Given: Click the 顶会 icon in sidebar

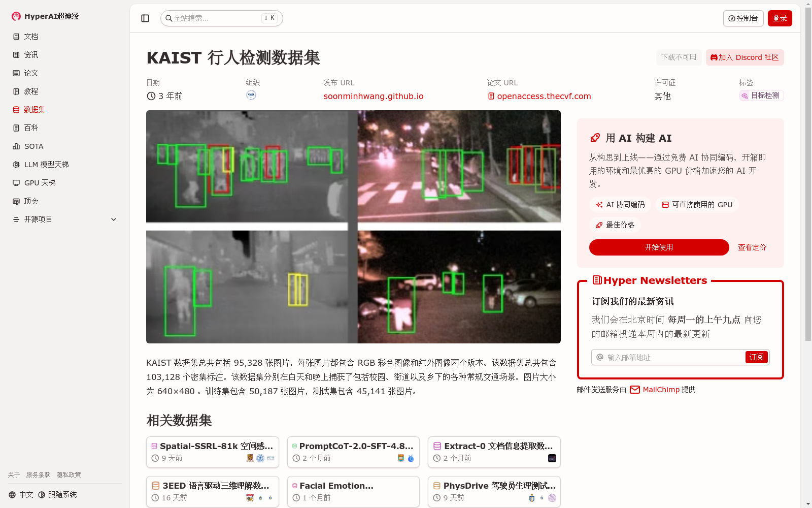Looking at the screenshot, I should [16, 201].
